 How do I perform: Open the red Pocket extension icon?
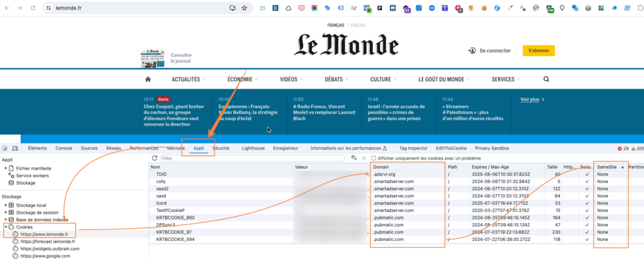click(x=301, y=8)
